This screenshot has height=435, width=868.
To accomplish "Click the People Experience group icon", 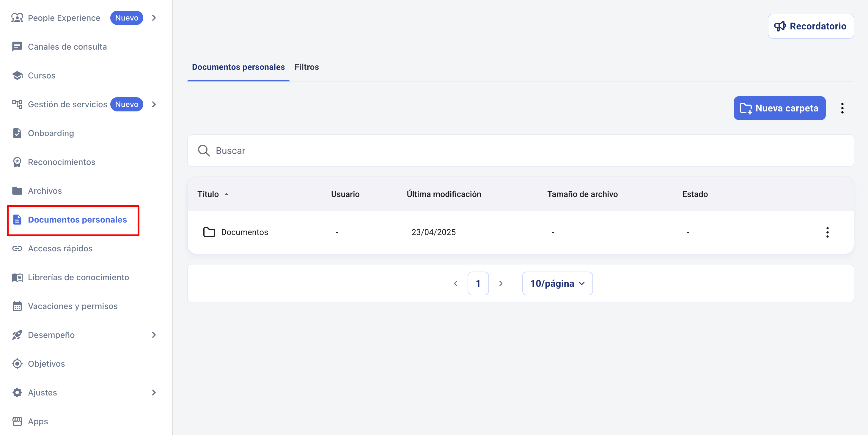I will click(x=17, y=18).
